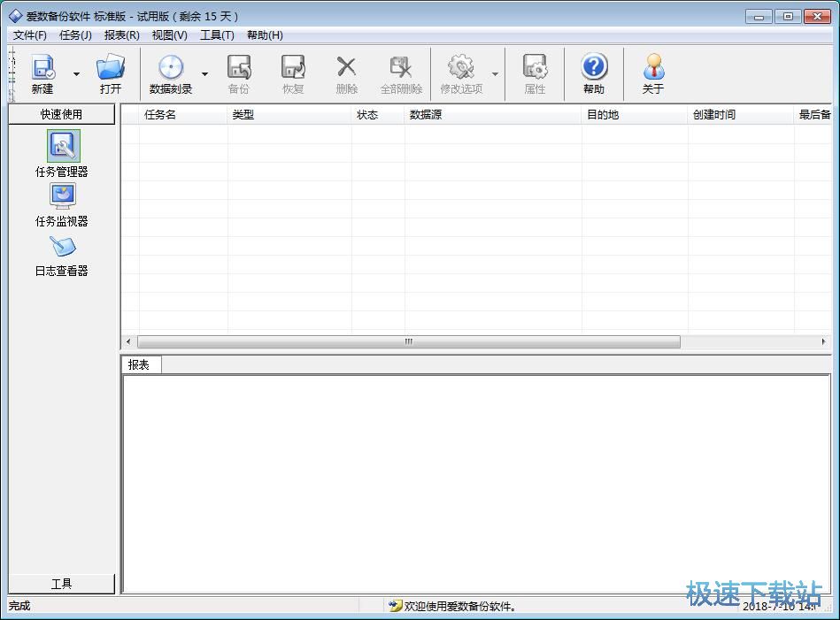Click the left scroll arrow of task list
Screen dimensions: 840x620
pyautogui.click(x=128, y=341)
